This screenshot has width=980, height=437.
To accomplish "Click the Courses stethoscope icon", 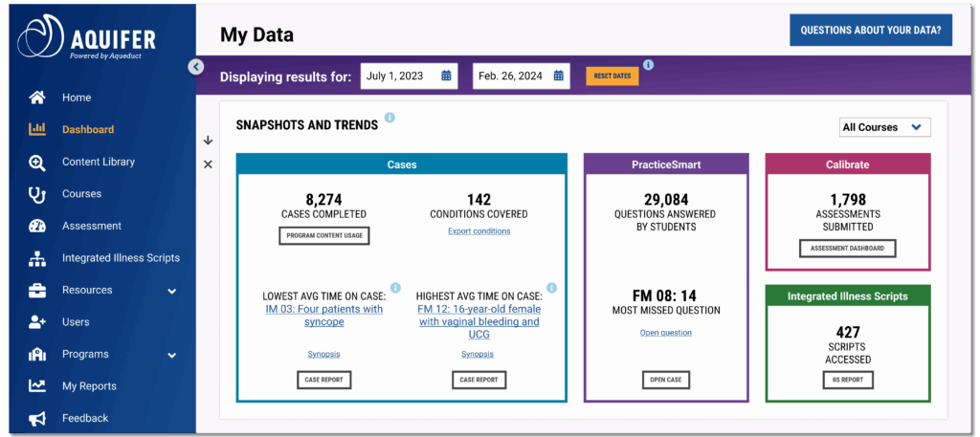I will [x=37, y=194].
